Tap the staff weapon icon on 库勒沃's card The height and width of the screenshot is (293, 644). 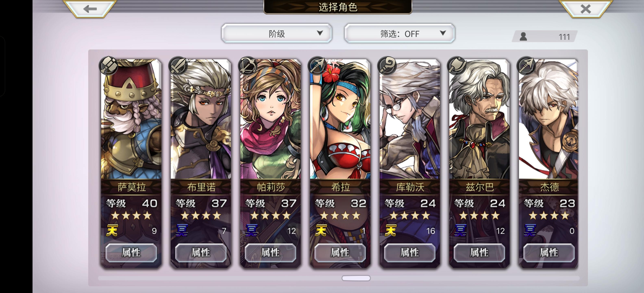click(x=387, y=66)
